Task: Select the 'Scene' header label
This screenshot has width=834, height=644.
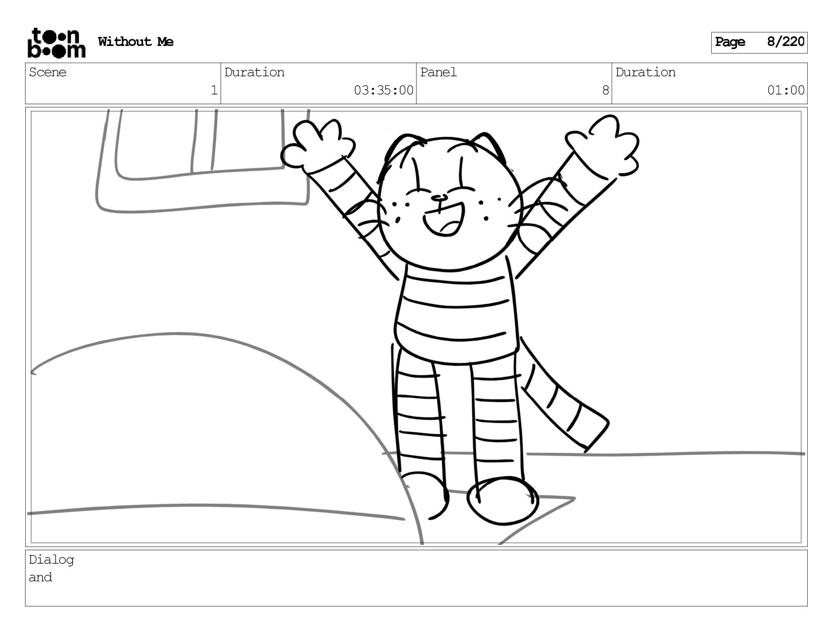Action: tap(48, 73)
